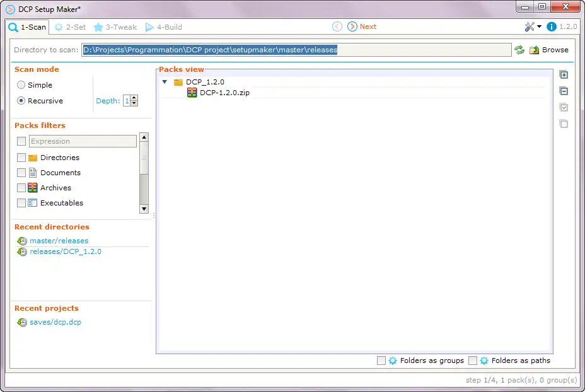Click the version 1.2.0 label

[568, 26]
